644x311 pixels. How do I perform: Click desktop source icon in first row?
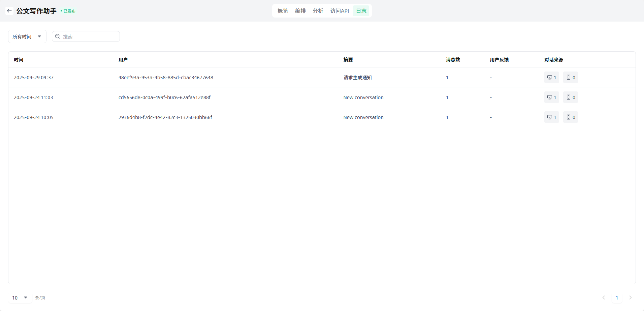point(550,78)
